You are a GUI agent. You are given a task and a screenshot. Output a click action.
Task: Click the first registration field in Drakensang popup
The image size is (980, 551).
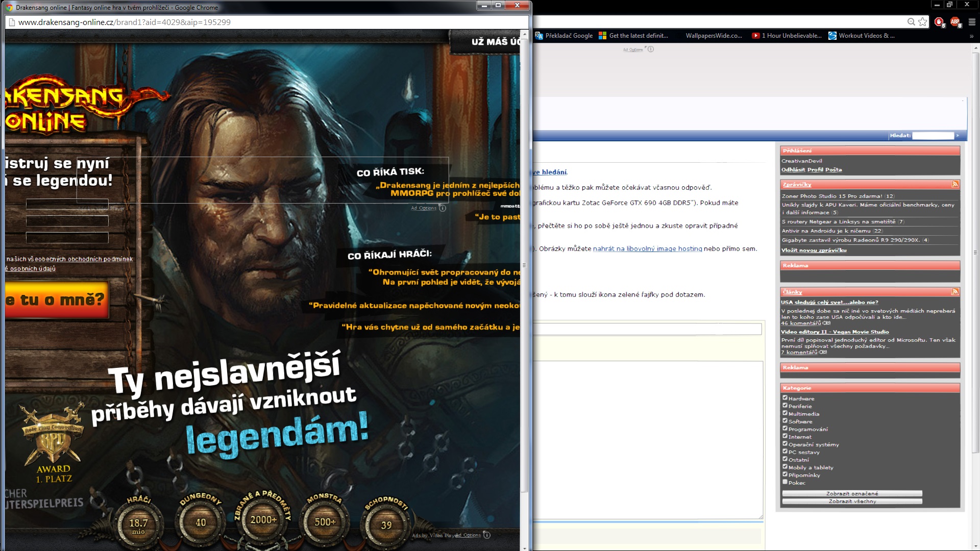coord(67,204)
